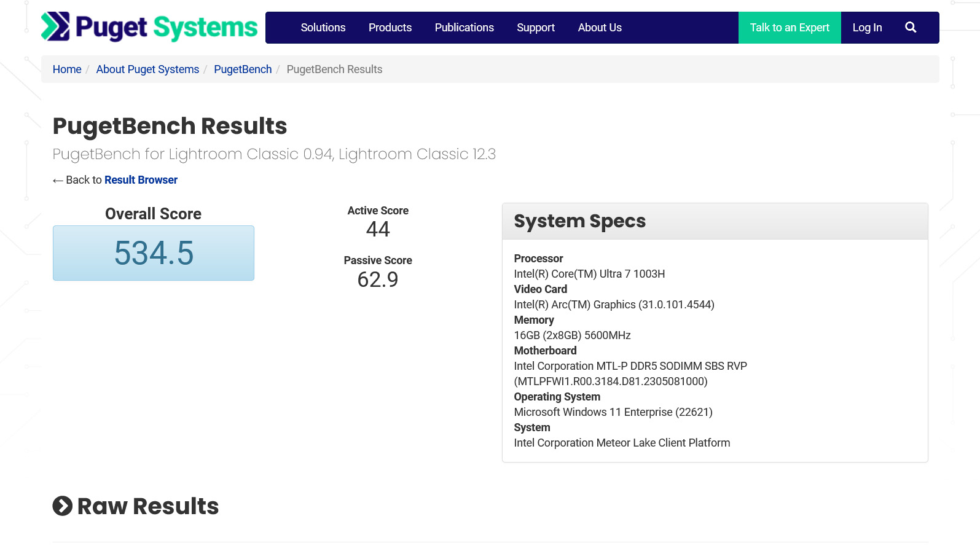Image resolution: width=980 pixels, height=551 pixels.
Task: Select the Active Score value 44
Action: 378,229
